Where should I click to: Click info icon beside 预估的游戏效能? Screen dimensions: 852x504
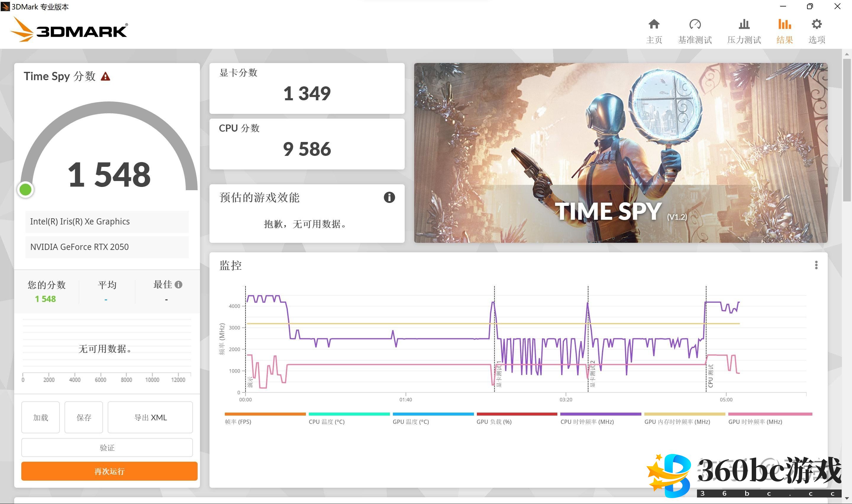pyautogui.click(x=389, y=197)
